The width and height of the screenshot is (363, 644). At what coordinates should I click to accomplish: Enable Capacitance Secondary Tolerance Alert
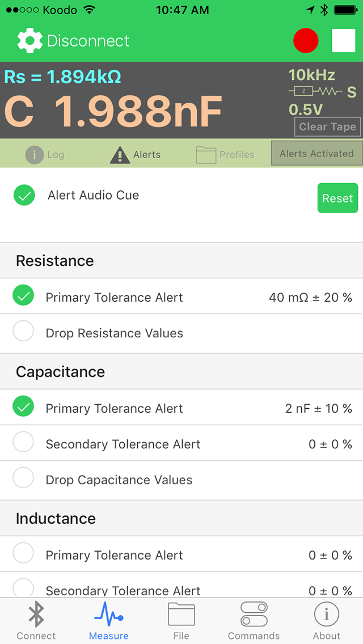pos(23,443)
